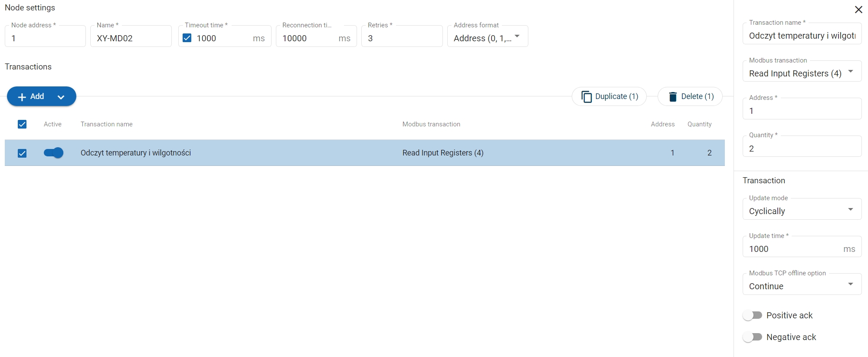Open the Add button dropdown chevron
868x357 pixels.
click(61, 97)
